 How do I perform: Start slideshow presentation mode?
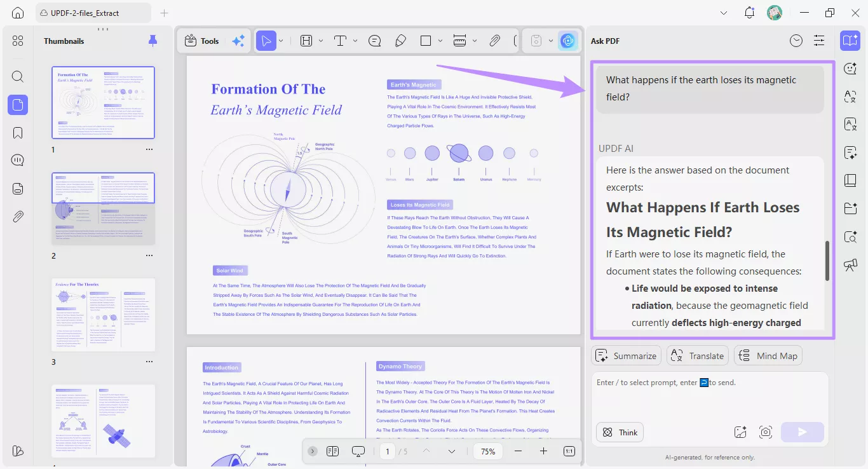pyautogui.click(x=358, y=451)
